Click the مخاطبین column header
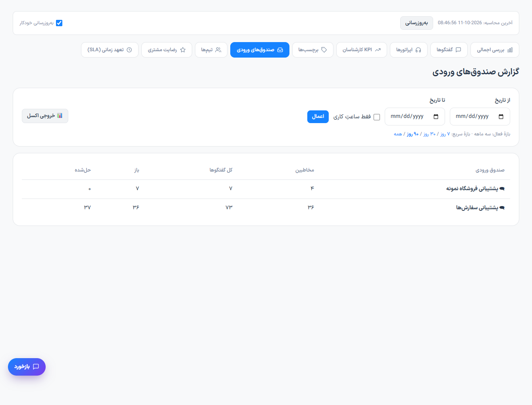The height and width of the screenshot is (405, 532). (x=305, y=170)
